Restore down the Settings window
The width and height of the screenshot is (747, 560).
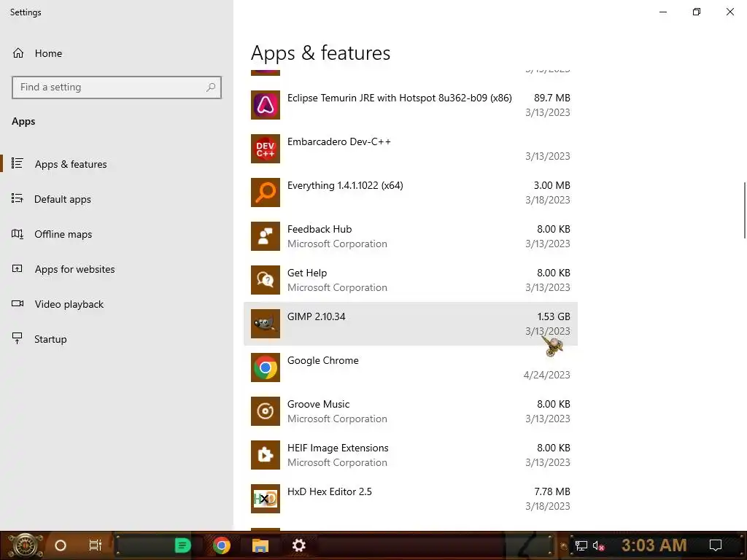[697, 12]
